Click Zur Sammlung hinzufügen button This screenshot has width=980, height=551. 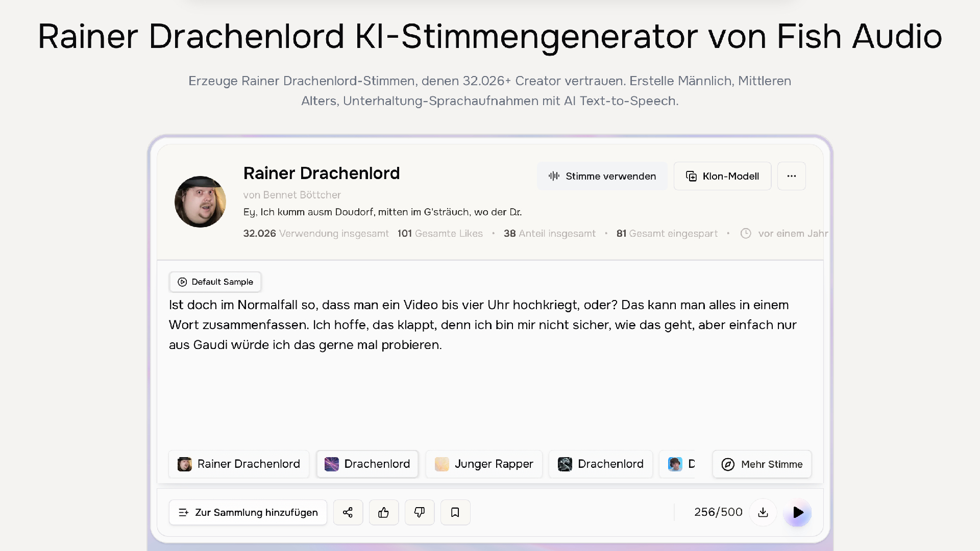[248, 512]
